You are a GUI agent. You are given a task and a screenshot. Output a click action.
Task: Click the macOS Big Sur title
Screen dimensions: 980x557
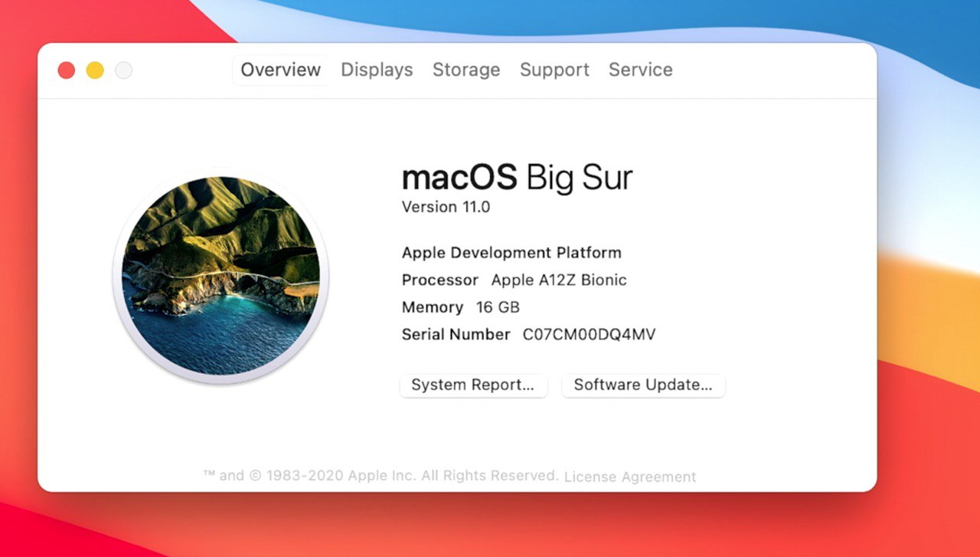coord(518,178)
